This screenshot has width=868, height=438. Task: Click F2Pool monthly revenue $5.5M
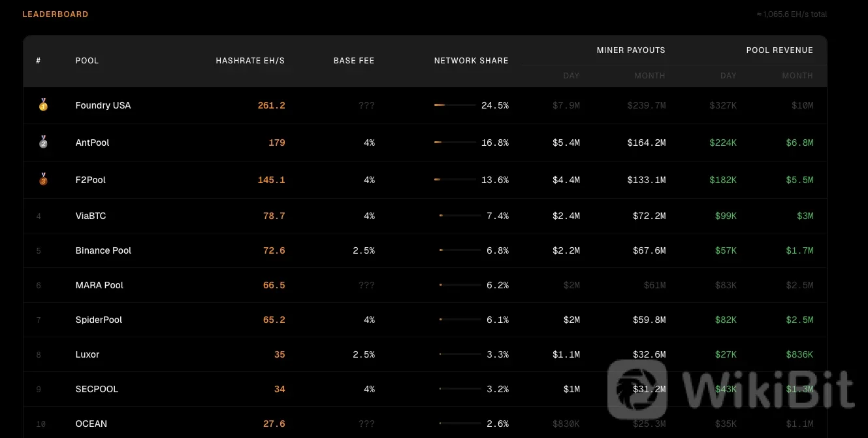(800, 180)
